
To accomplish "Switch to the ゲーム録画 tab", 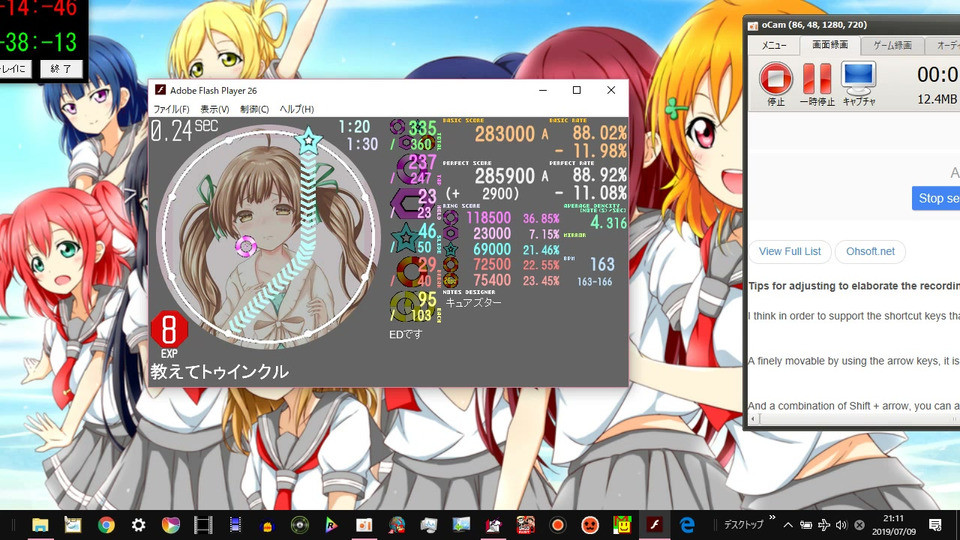I will pyautogui.click(x=892, y=45).
